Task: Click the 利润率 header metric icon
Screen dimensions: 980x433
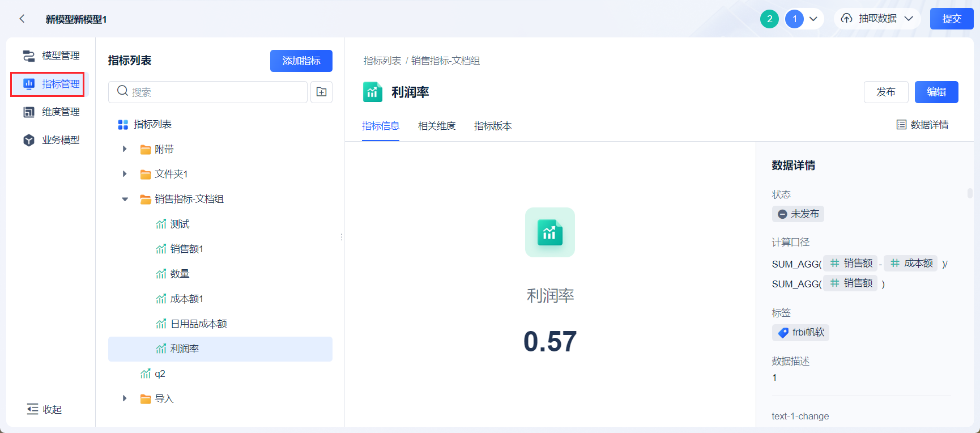Action: click(373, 92)
